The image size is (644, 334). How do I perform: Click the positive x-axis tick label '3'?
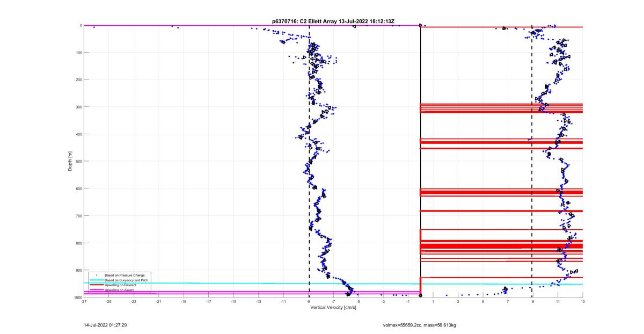click(458, 302)
